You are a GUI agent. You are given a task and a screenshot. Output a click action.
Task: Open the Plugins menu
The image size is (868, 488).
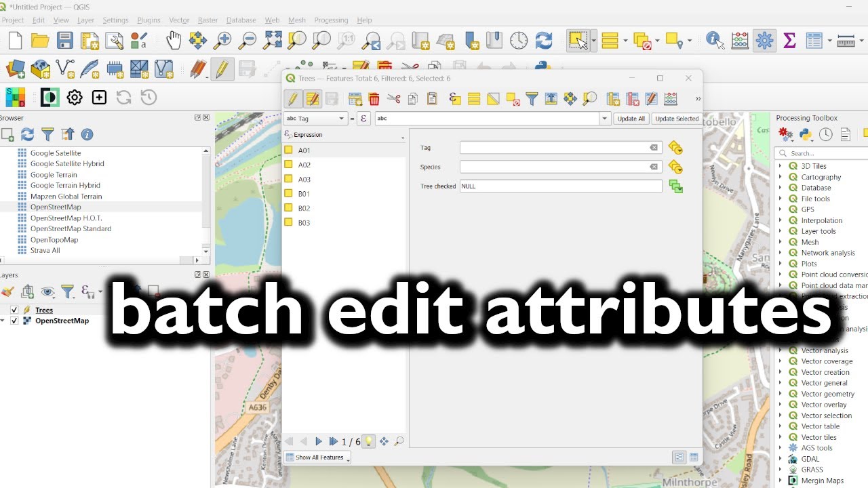coord(149,20)
